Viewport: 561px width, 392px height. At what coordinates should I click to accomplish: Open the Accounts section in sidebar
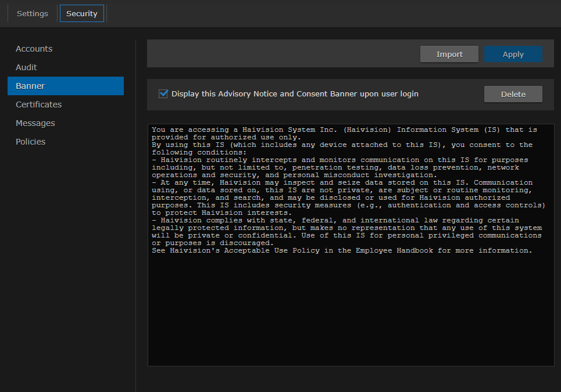[34, 49]
